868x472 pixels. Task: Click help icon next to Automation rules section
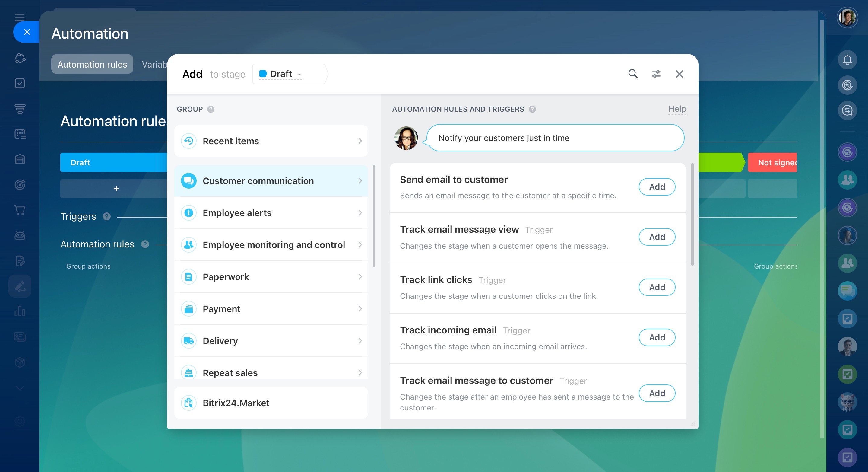click(x=145, y=244)
